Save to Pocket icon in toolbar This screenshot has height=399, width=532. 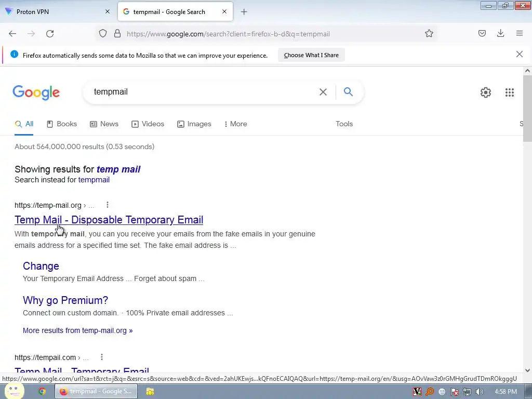[482, 33]
